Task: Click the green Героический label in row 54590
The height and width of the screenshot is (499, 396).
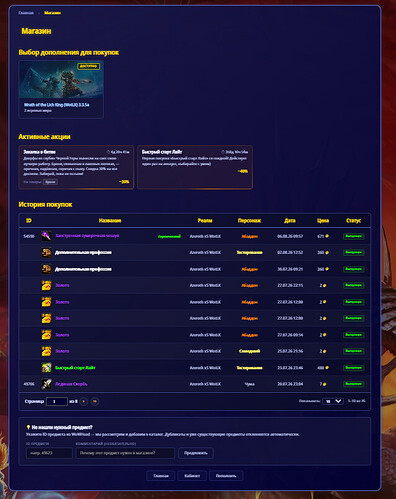Action: coord(169,236)
